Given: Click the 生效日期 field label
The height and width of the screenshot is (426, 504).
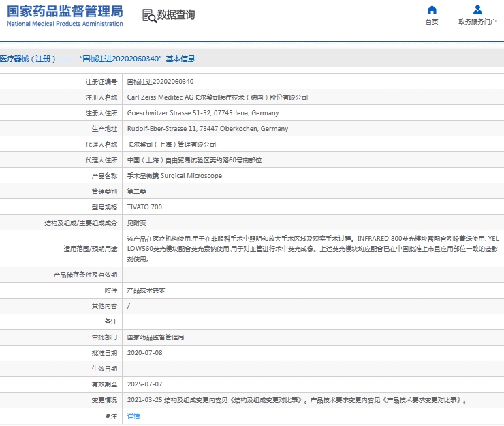Looking at the screenshot, I should tap(104, 369).
